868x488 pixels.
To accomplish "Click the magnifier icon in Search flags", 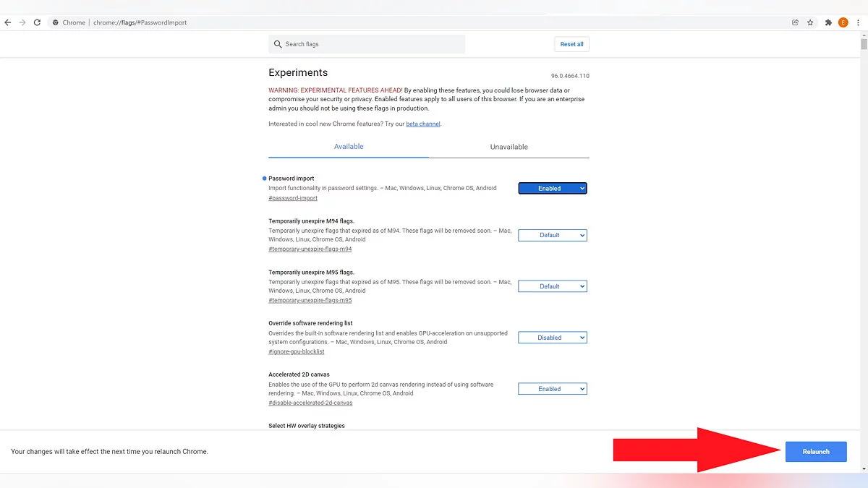I will click(278, 44).
